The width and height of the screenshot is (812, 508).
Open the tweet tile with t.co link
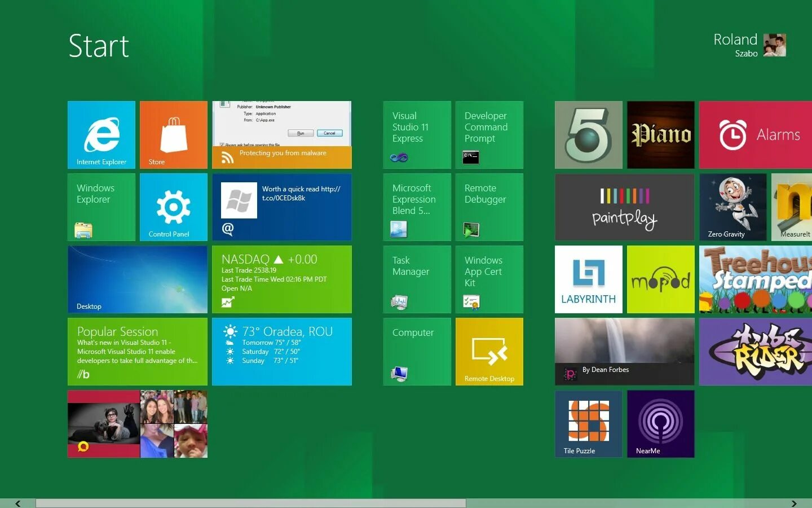(x=282, y=207)
